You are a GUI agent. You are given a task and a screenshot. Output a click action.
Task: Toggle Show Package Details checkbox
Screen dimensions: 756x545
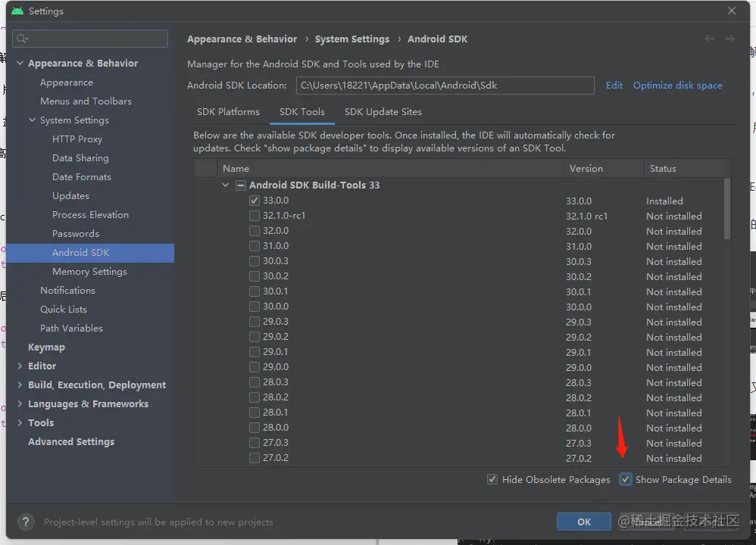click(x=626, y=479)
